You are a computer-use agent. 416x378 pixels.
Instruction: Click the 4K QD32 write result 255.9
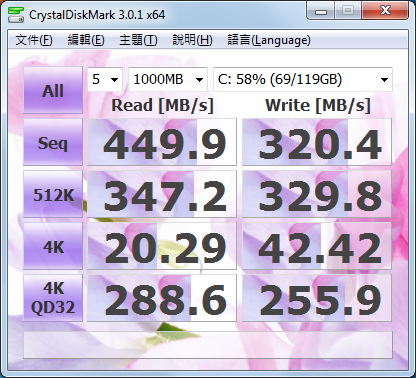tap(317, 298)
